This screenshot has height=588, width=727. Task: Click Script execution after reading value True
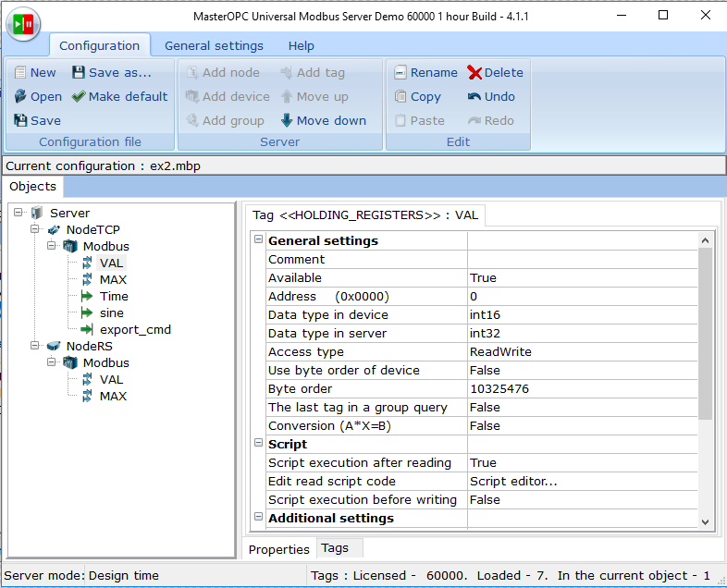pyautogui.click(x=582, y=462)
